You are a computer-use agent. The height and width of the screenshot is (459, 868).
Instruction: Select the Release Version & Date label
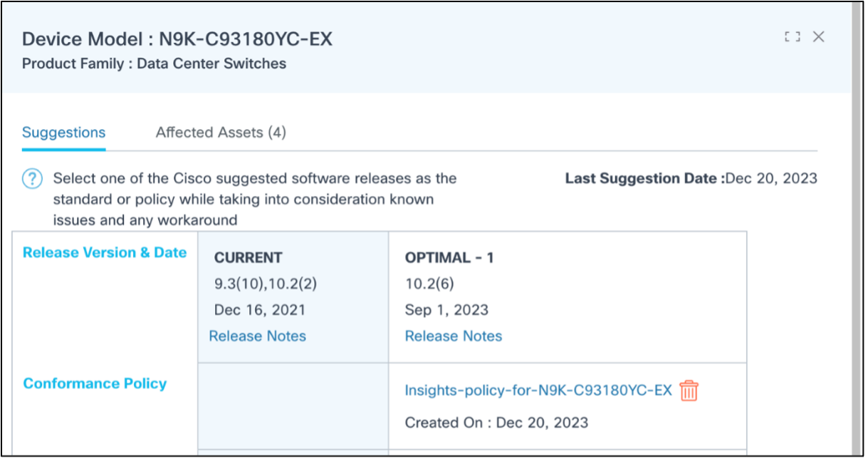pyautogui.click(x=105, y=252)
